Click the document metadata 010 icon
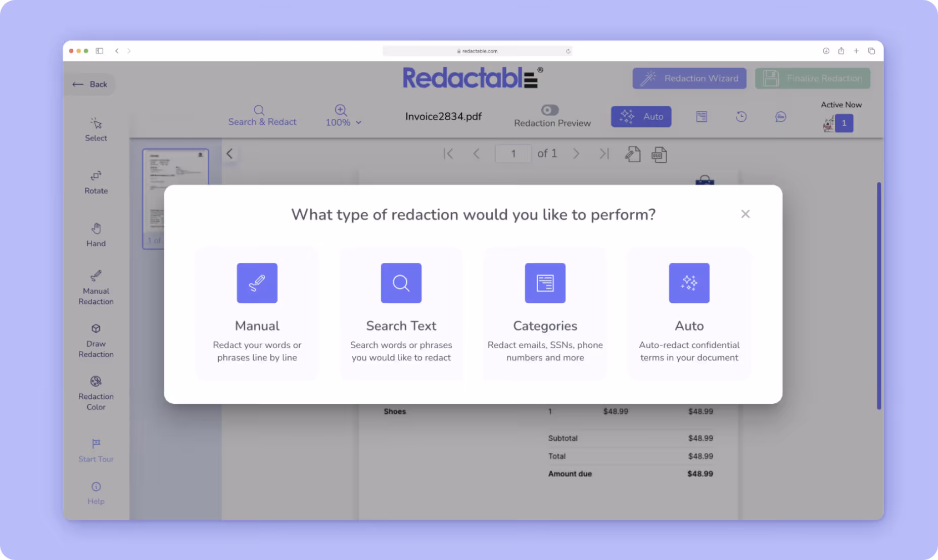938x560 pixels. pyautogui.click(x=659, y=154)
